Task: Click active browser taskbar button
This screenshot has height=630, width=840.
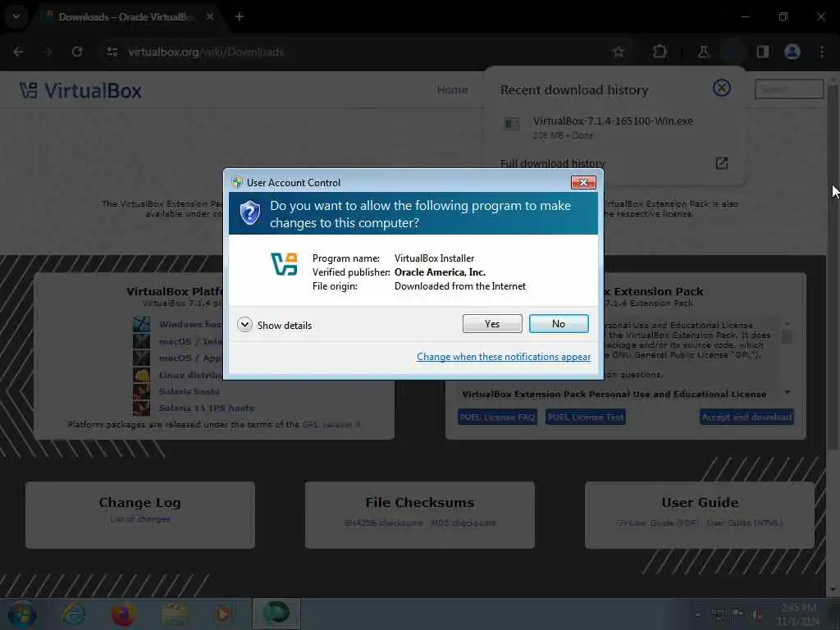Action: [276, 614]
